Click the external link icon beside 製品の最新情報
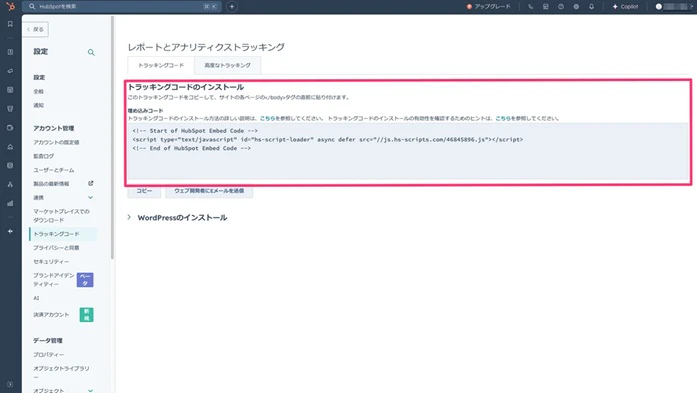Viewport: 697px width, 393px height. pyautogui.click(x=91, y=183)
